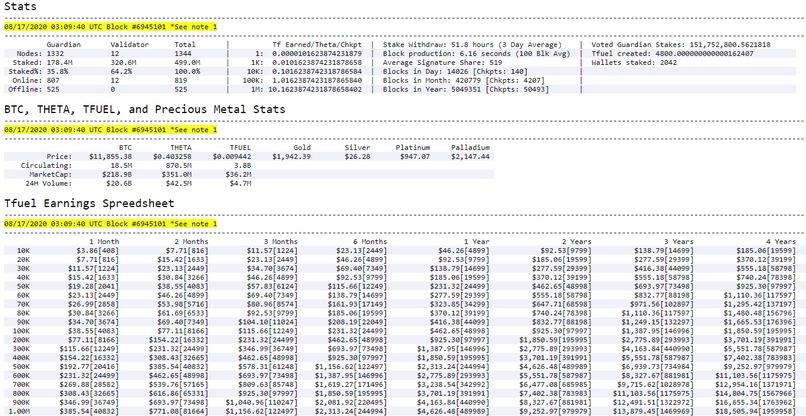Viewport: 806px width, 416px height.
Task: Click the Validator staked percentage "64.2%"
Action: (121, 71)
